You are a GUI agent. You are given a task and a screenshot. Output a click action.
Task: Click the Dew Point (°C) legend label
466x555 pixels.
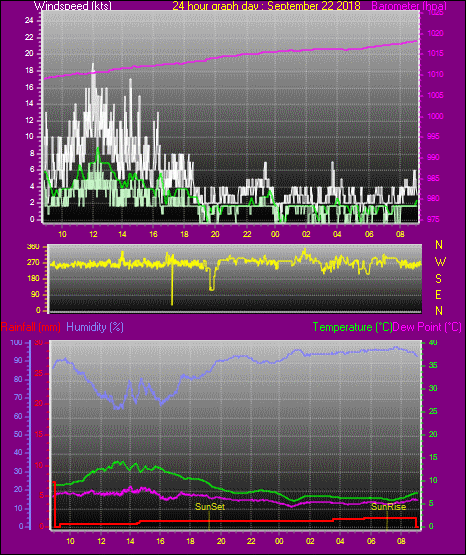(x=427, y=327)
